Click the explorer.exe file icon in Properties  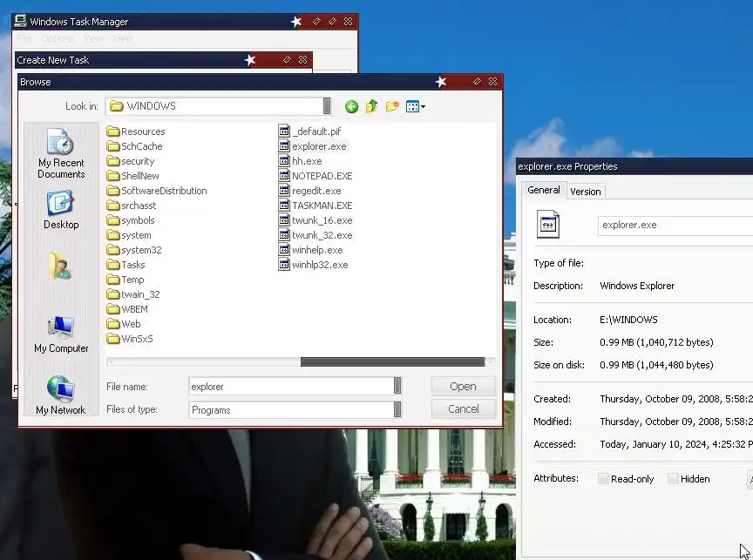click(548, 224)
